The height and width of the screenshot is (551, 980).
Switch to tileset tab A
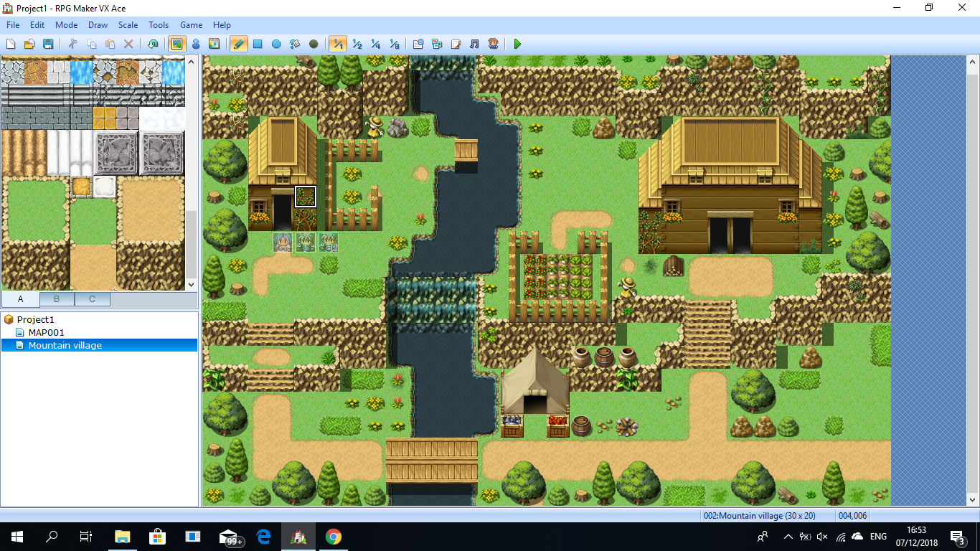[x=21, y=298]
